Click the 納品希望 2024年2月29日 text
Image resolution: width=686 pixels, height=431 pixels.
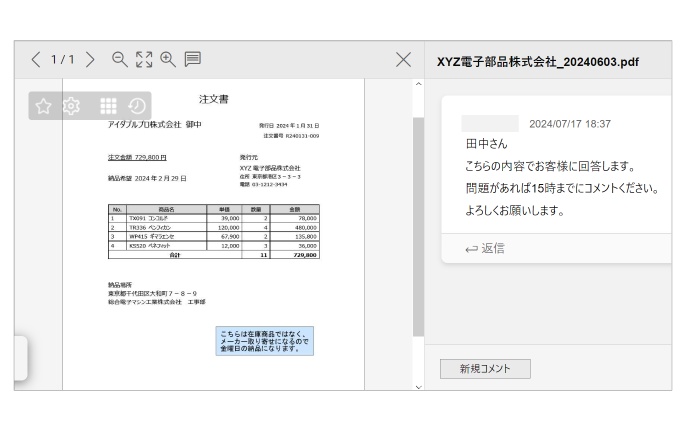click(147, 179)
